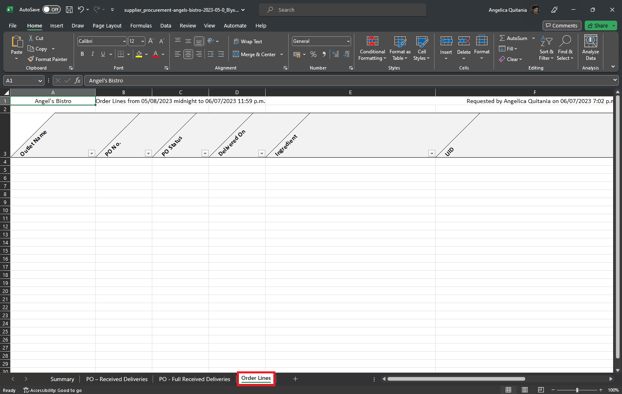
Task: Apply Bold formatting
Action: tap(82, 54)
